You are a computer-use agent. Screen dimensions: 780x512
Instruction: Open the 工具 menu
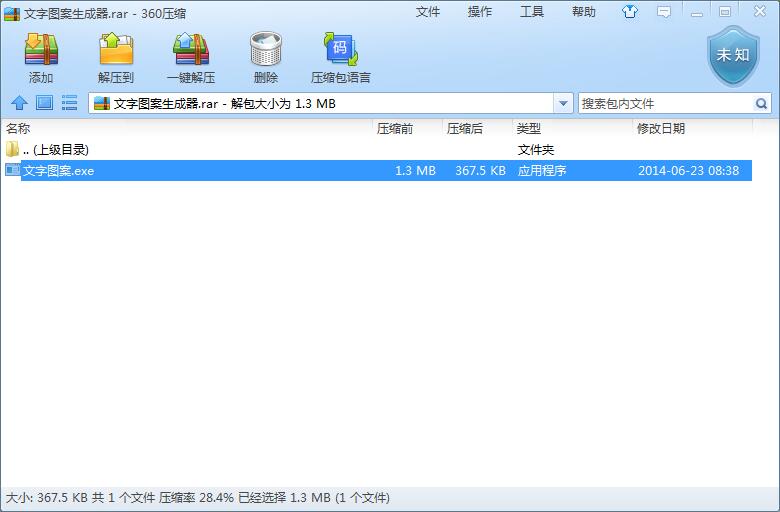532,11
